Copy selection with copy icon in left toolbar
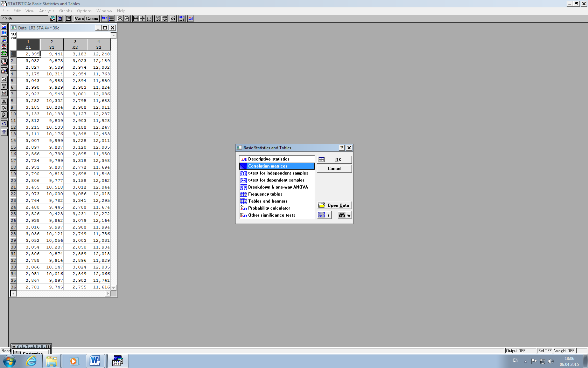Image resolution: width=588 pixels, height=368 pixels. [4, 108]
